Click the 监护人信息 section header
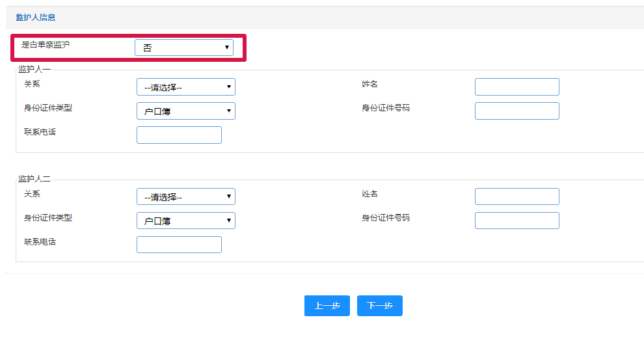Screen dimensions: 644x337 [x=36, y=18]
